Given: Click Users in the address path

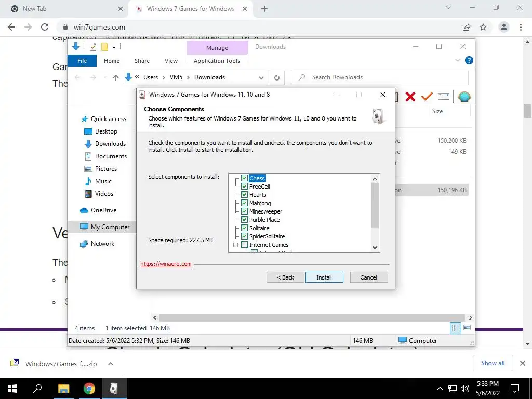Looking at the screenshot, I should click(151, 77).
